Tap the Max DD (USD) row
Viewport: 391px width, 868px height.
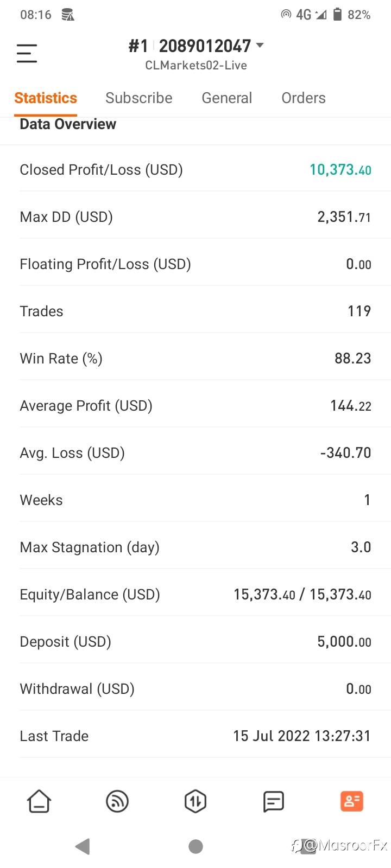[195, 217]
